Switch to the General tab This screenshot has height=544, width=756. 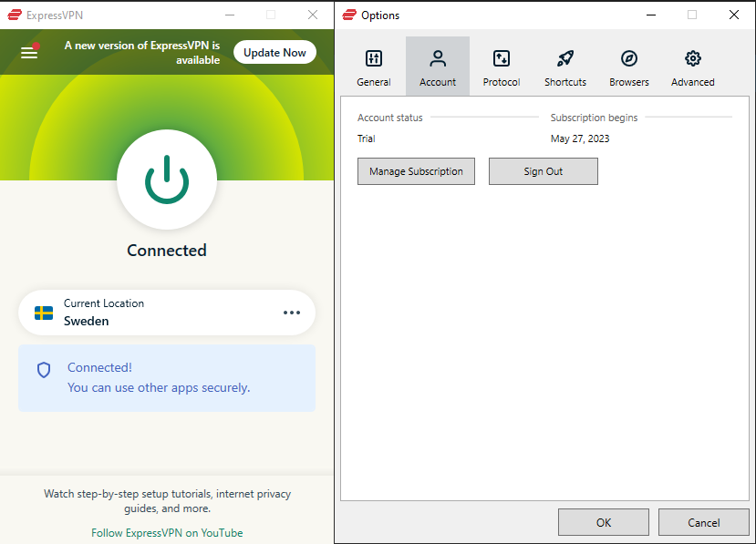[374, 67]
